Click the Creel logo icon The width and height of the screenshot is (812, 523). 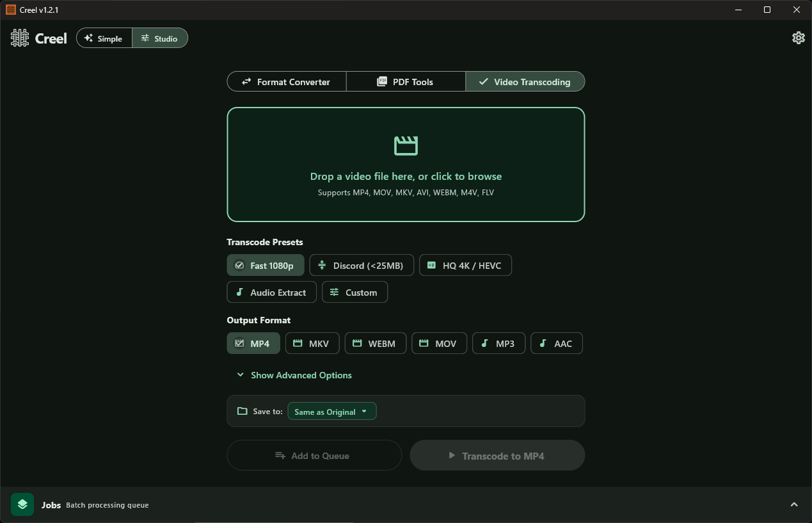click(x=20, y=38)
